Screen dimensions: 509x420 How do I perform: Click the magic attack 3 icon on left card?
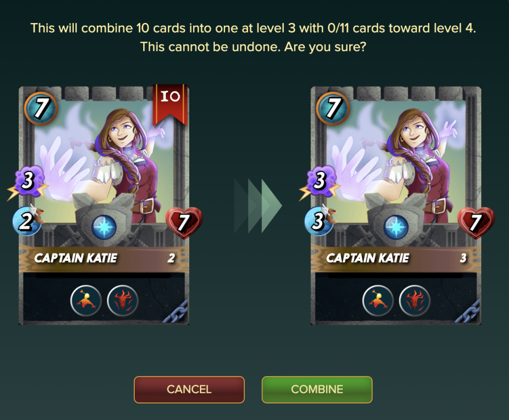[x=28, y=182]
